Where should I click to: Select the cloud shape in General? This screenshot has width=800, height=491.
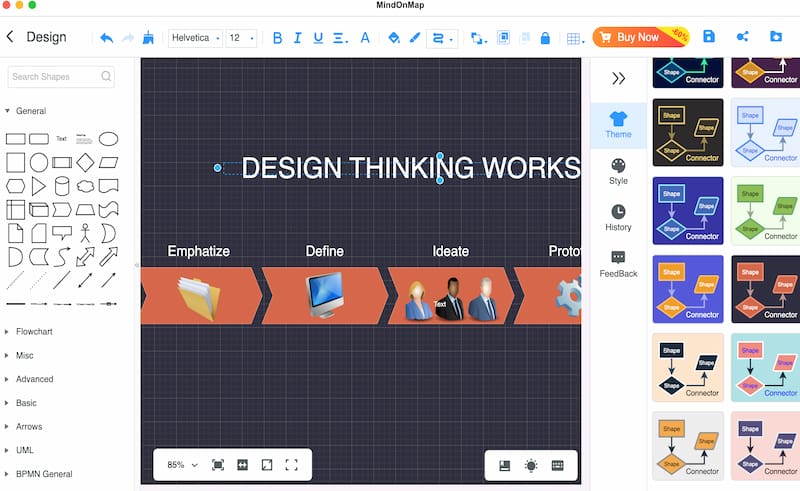(x=85, y=186)
